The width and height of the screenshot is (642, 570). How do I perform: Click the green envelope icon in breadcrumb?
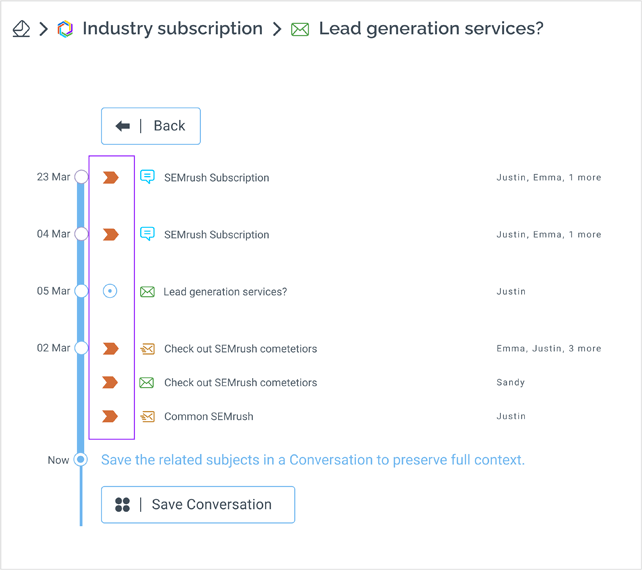tap(300, 29)
